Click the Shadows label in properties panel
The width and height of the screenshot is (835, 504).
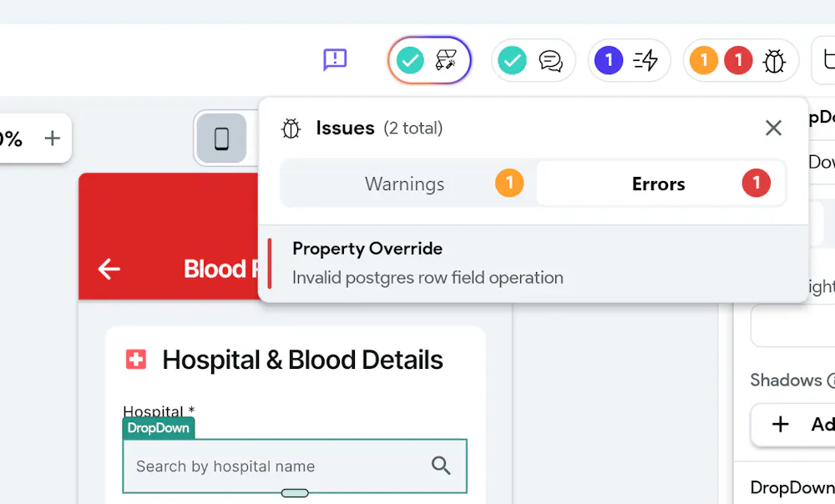[786, 380]
